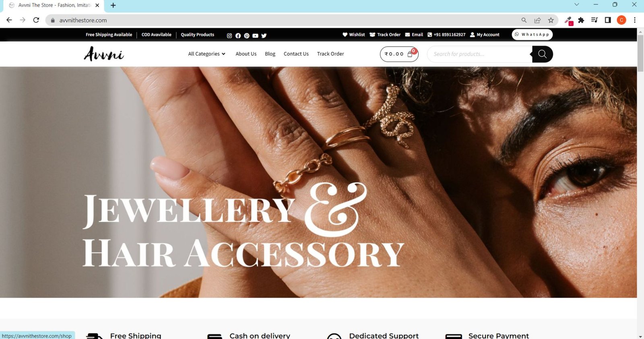Reload the page

36,20
